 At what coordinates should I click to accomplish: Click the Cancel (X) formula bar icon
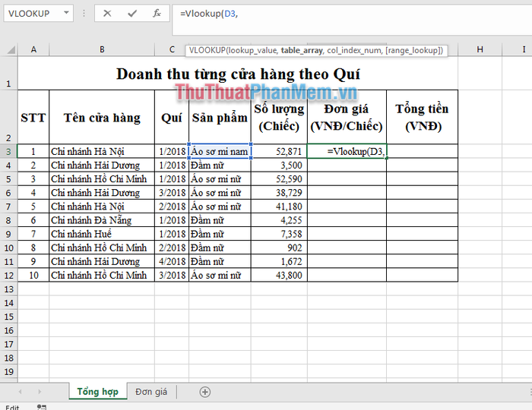point(107,14)
